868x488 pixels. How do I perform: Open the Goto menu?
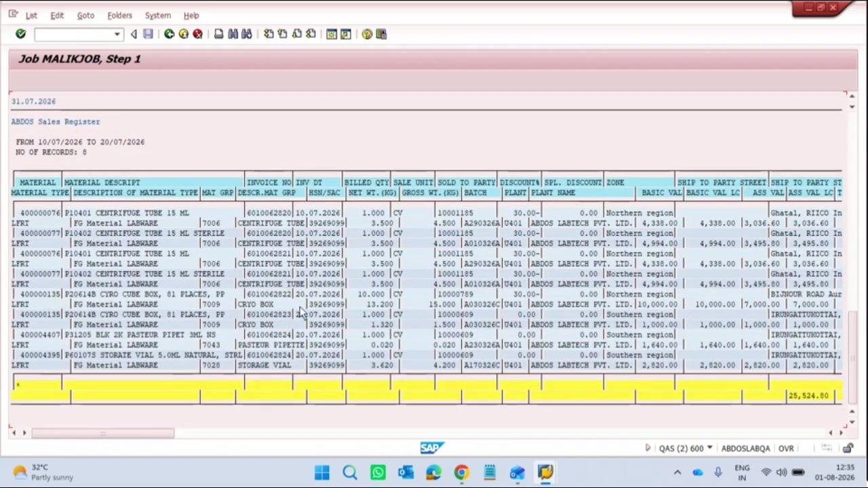(85, 15)
